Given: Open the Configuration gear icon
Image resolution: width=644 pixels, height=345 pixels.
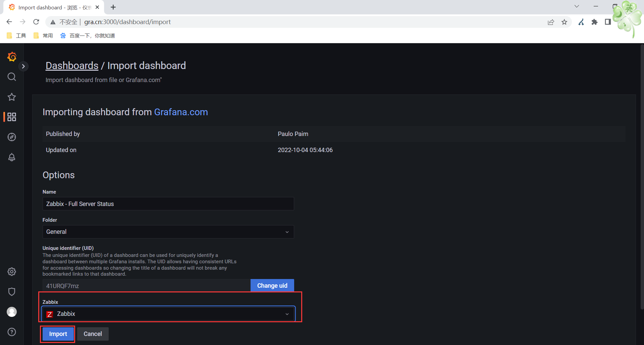Looking at the screenshot, I should tap(12, 272).
